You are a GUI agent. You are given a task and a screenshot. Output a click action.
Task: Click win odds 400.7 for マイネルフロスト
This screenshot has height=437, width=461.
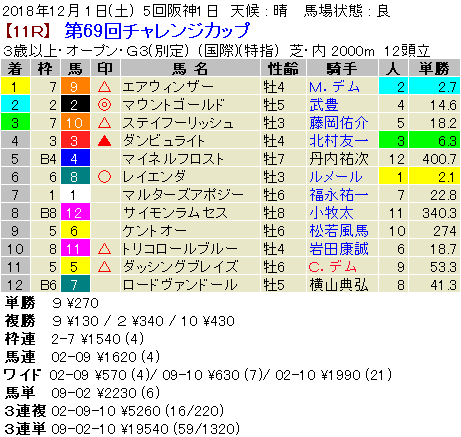pyautogui.click(x=439, y=159)
